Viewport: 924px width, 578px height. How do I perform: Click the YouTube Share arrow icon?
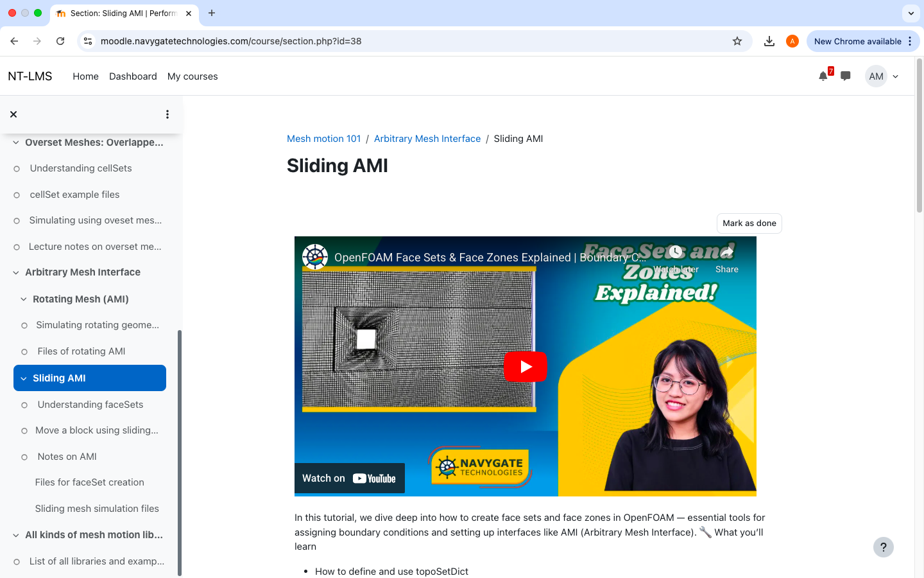tap(726, 253)
